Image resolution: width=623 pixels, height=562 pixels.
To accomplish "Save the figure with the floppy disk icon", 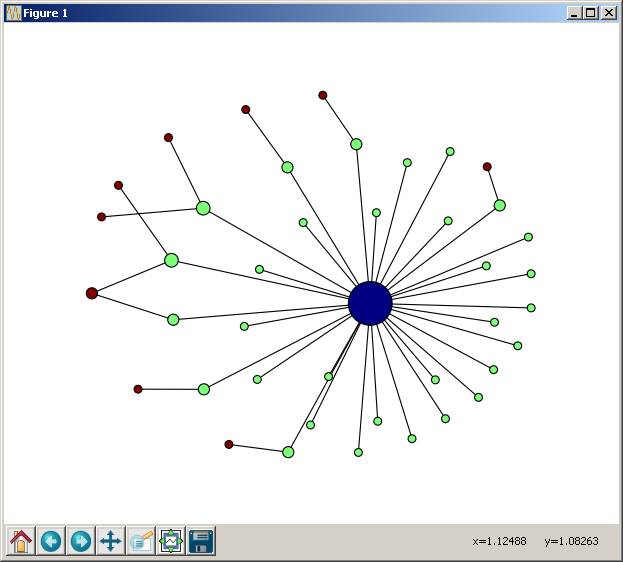I will 201,541.
